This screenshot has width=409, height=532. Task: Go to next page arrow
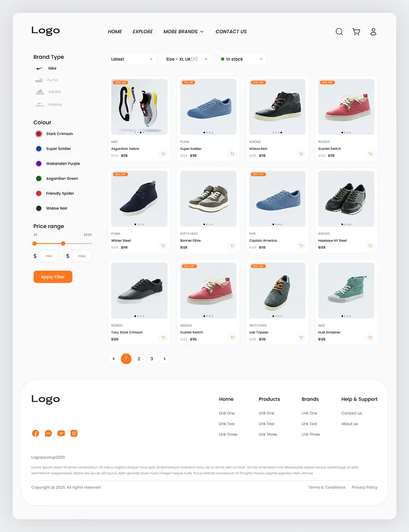pos(164,359)
